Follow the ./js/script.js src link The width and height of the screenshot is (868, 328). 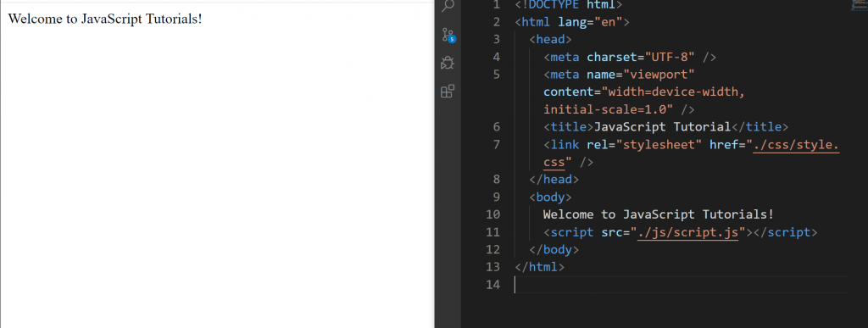tap(688, 232)
